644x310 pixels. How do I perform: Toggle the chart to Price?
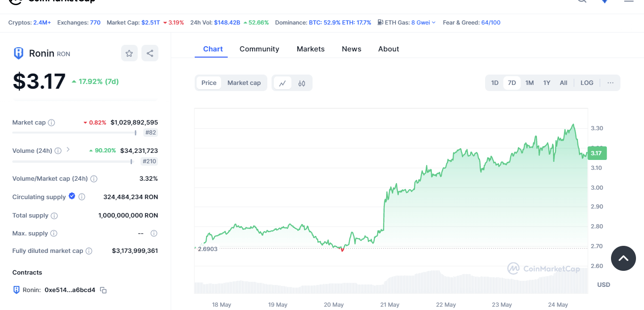(209, 83)
